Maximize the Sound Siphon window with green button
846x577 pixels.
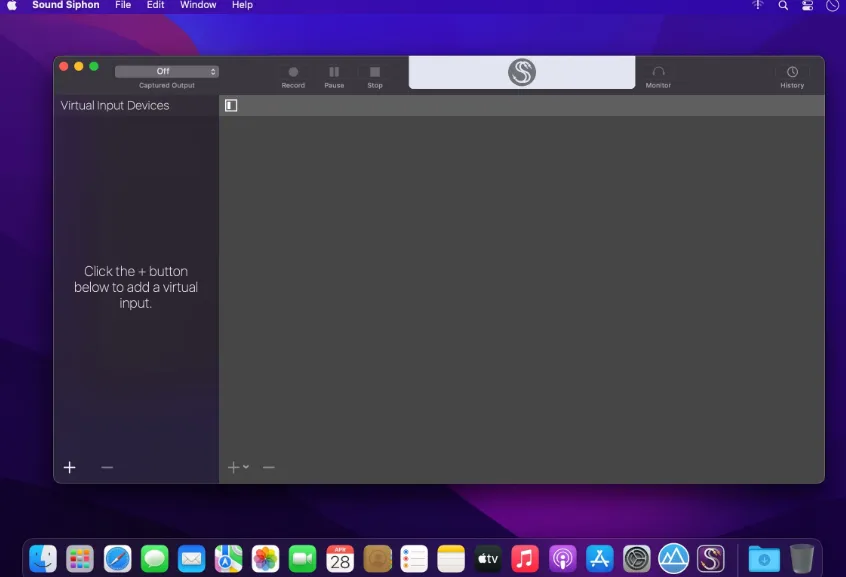pyautogui.click(x=94, y=66)
